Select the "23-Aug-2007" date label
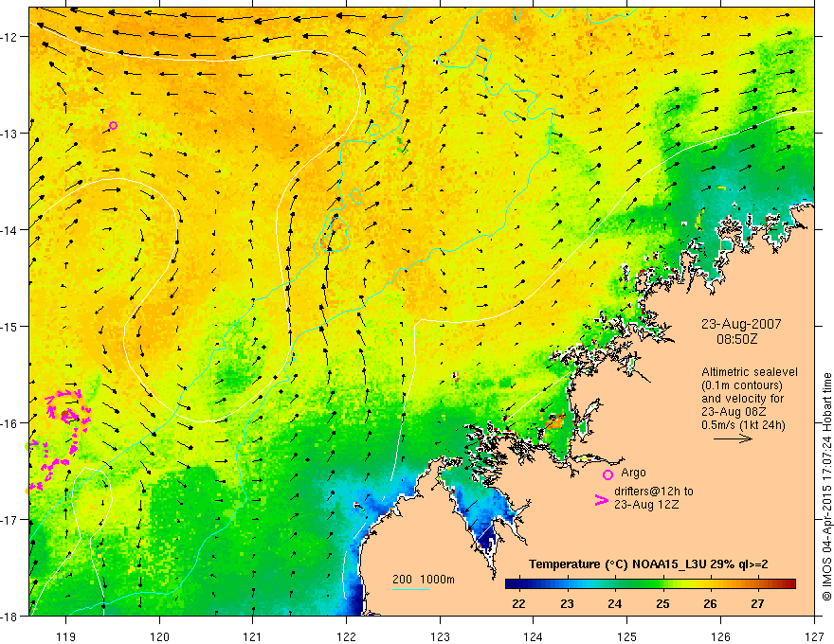This screenshot has height=644, width=834. (x=741, y=324)
